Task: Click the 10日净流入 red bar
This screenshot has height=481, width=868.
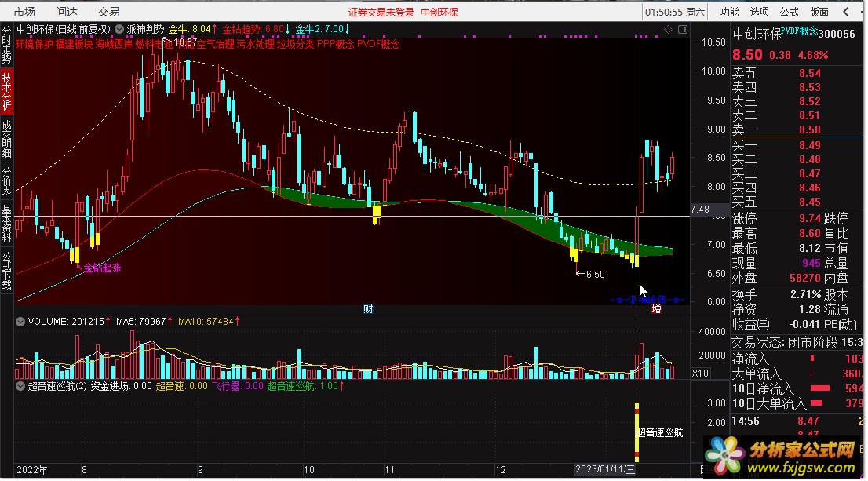Action: pos(820,388)
